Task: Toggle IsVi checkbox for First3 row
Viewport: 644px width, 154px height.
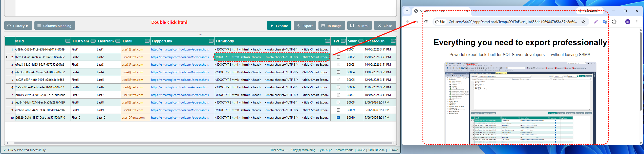Action: 338,65
